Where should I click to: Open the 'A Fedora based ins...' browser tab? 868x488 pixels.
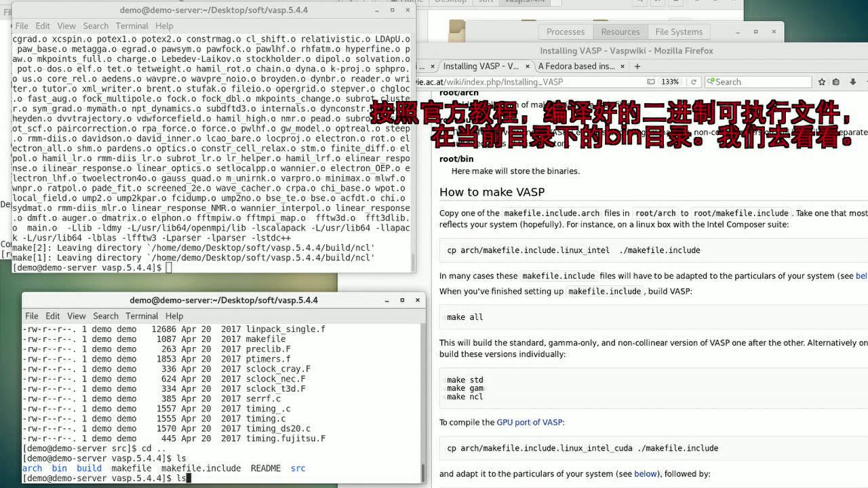(x=575, y=66)
